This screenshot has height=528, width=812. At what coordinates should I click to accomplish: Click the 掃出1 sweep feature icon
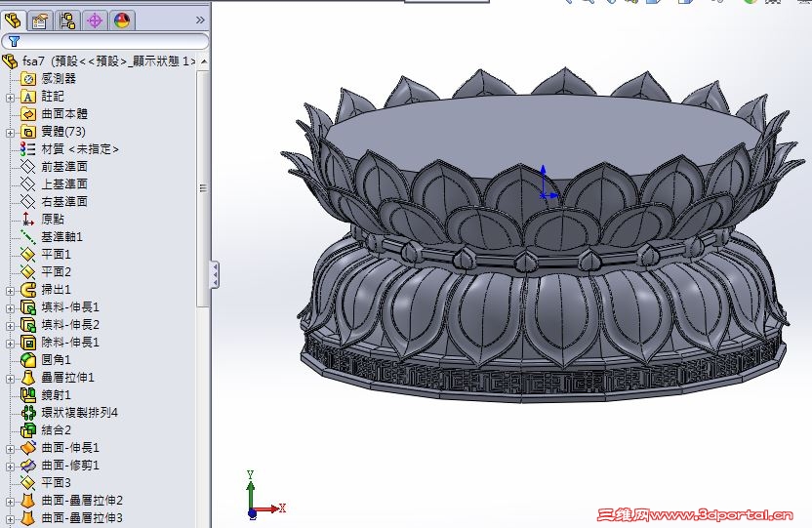[28, 289]
